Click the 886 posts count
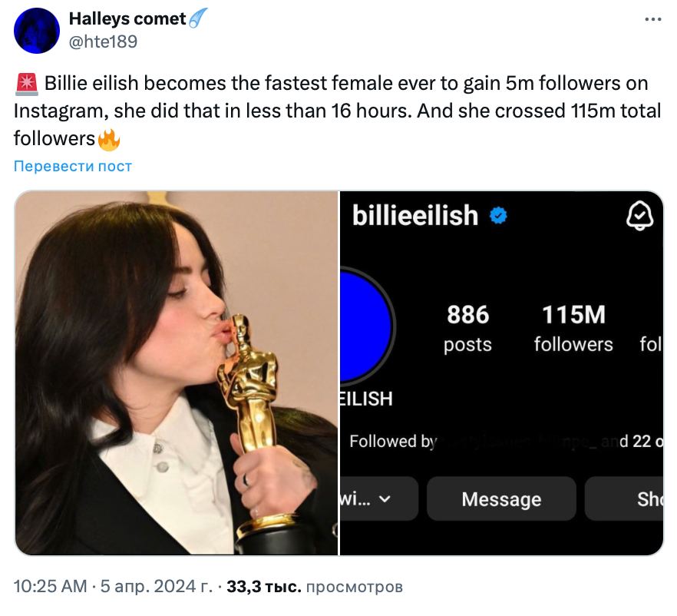The image size is (677, 616). [x=467, y=327]
